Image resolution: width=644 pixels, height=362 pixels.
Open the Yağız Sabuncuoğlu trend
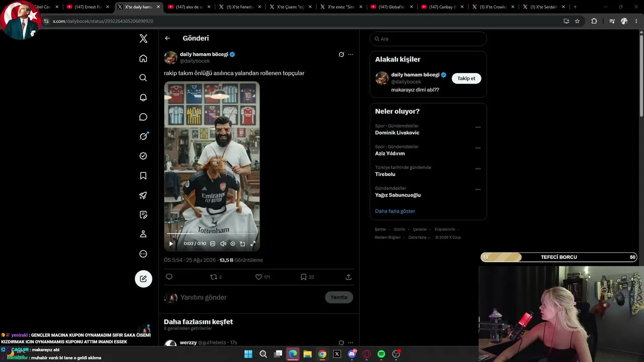click(397, 195)
